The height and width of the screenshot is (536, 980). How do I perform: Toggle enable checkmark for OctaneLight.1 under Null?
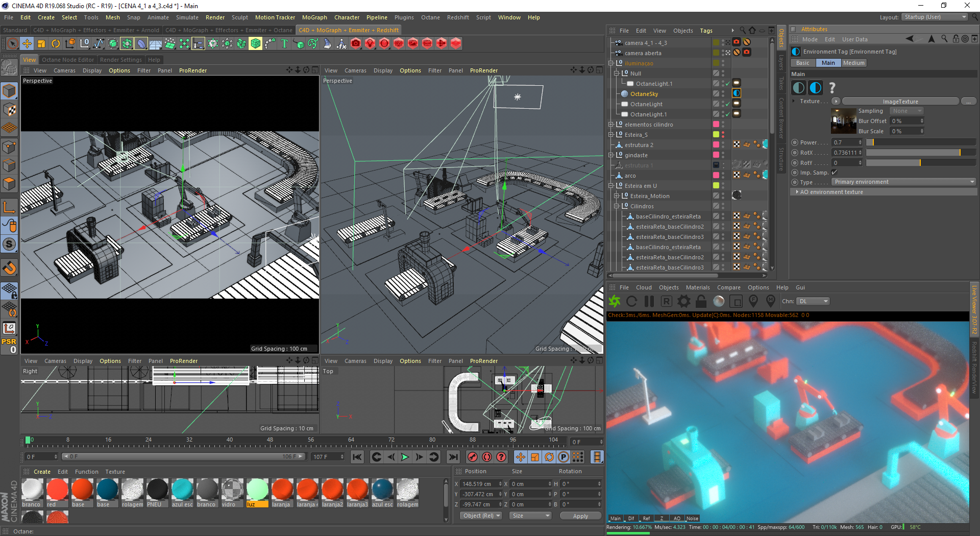727,84
